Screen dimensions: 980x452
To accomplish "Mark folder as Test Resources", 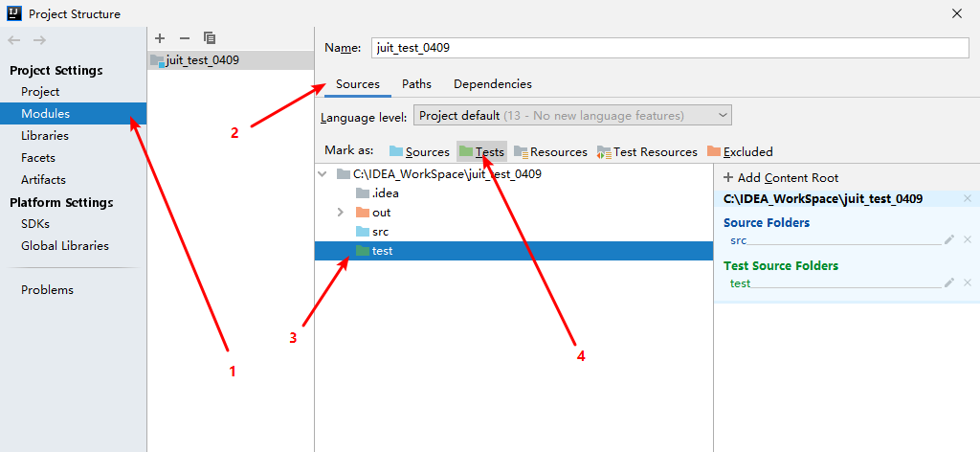I will [647, 151].
